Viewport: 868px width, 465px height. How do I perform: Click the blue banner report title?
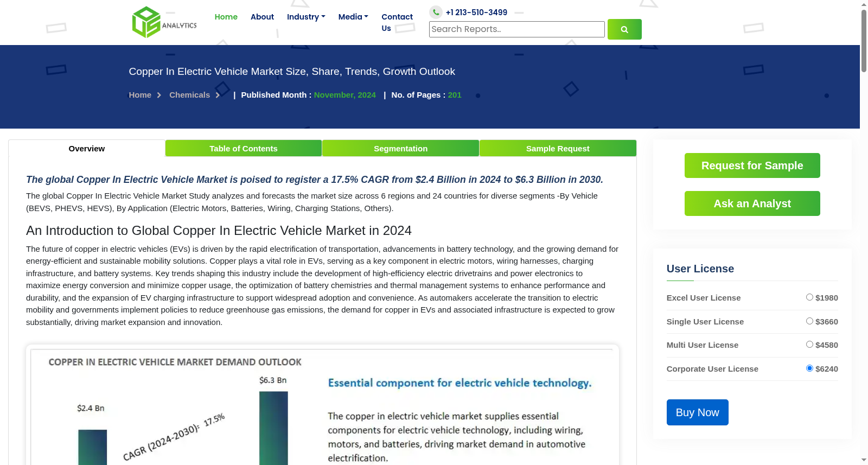(x=292, y=72)
